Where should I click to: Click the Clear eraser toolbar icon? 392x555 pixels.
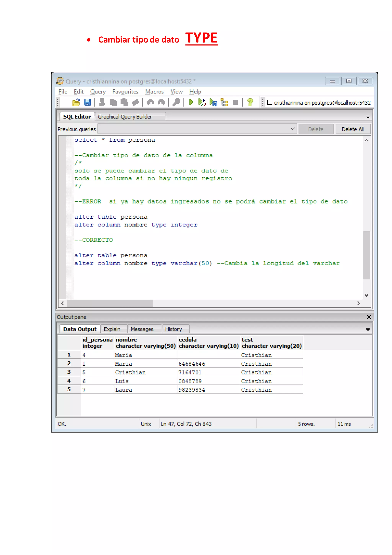(x=135, y=102)
